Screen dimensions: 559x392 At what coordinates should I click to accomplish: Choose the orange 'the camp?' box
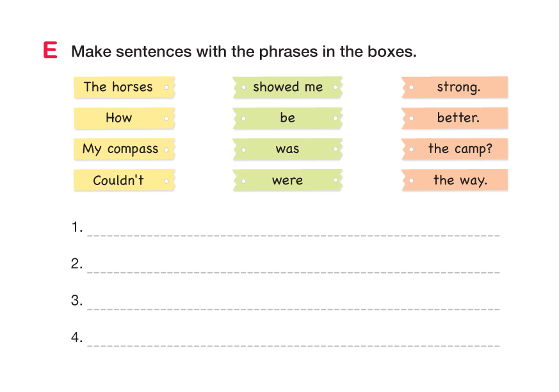pyautogui.click(x=456, y=149)
